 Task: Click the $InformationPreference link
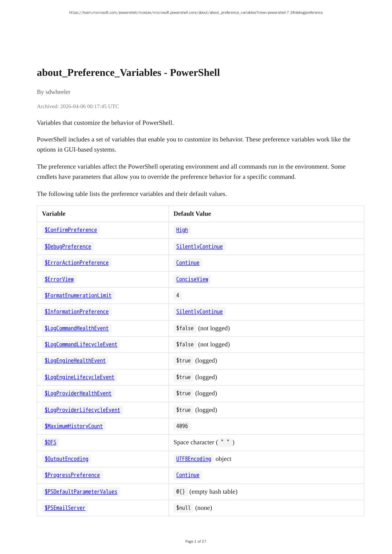76,312
